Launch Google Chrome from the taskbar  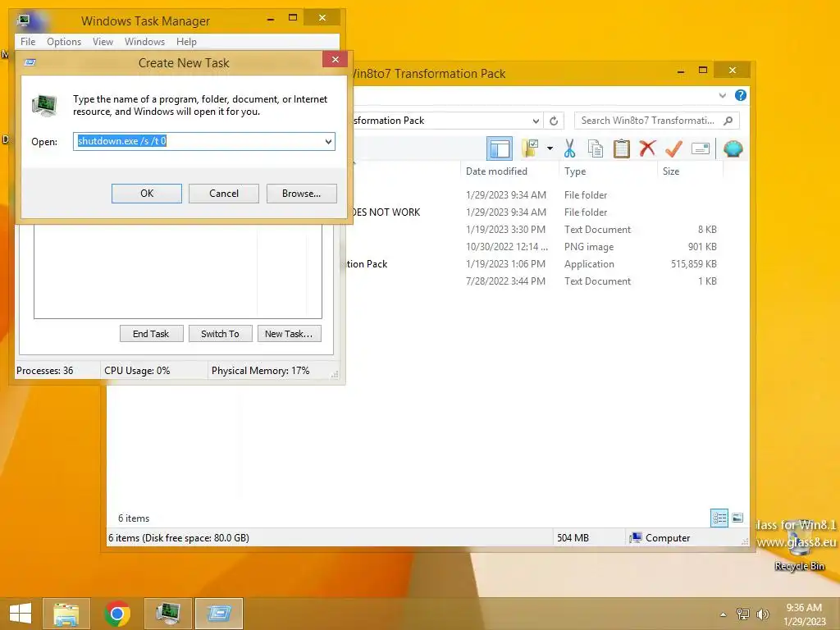[x=117, y=614]
